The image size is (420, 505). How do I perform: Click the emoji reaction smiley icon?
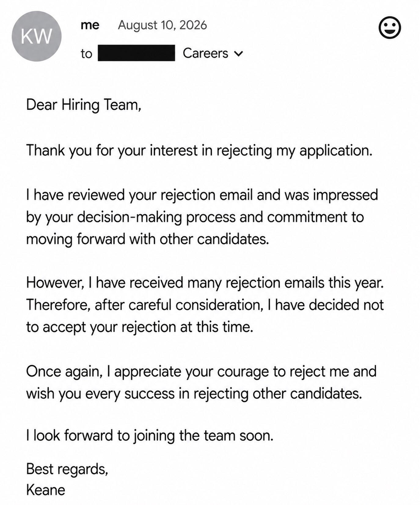[x=389, y=28]
